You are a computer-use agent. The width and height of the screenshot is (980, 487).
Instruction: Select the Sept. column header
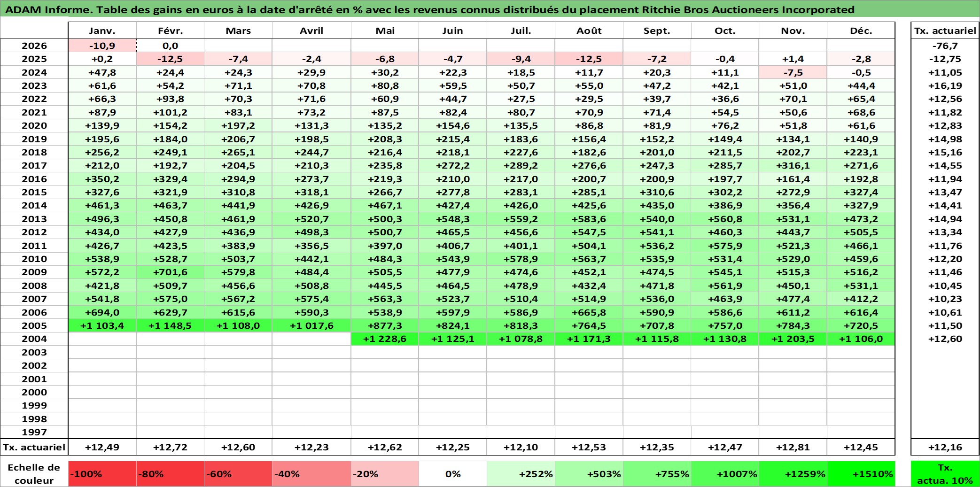(x=657, y=31)
